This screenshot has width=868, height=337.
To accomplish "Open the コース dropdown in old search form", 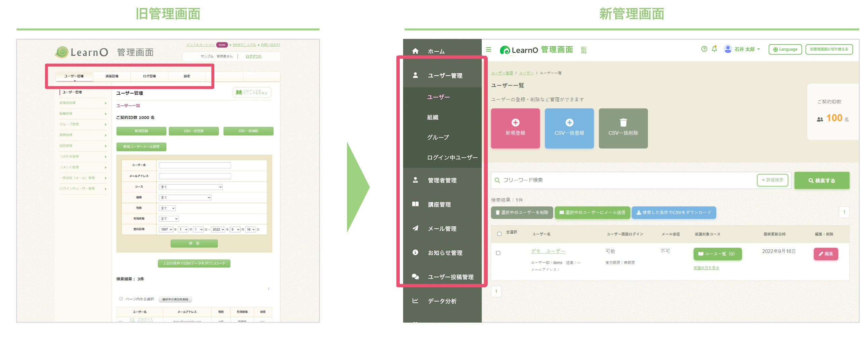I will tap(191, 187).
